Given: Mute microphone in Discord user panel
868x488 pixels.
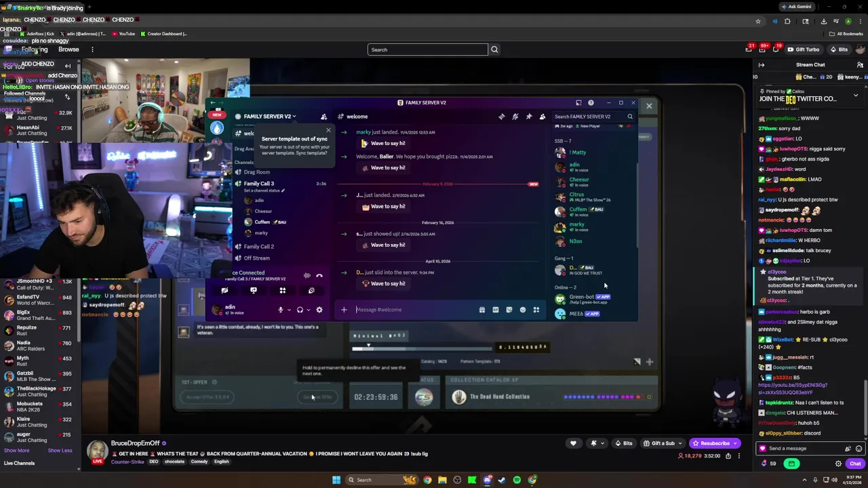Looking at the screenshot, I should pyautogui.click(x=280, y=310).
